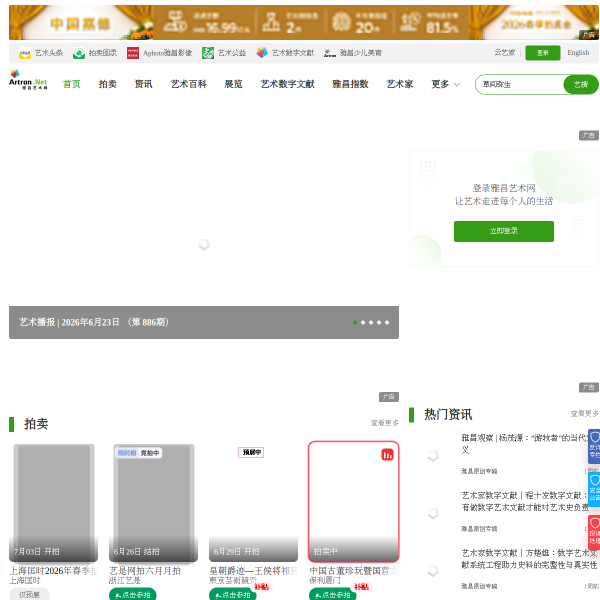Click the red 投诉处理 shield icon
The width and height of the screenshot is (600, 600).
[x=594, y=532]
